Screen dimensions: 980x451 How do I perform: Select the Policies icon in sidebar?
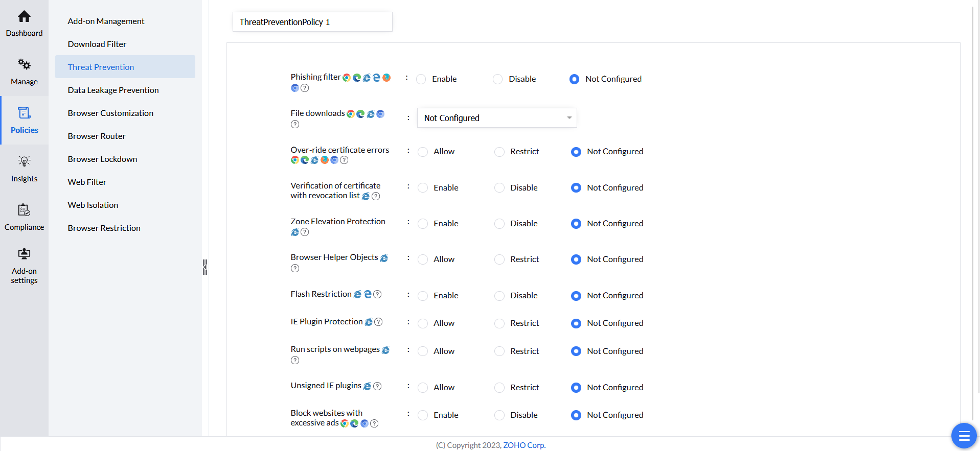24,113
